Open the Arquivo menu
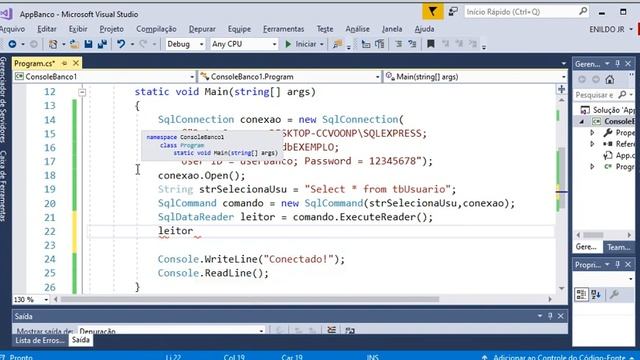The width and height of the screenshot is (640, 360). pyautogui.click(x=12, y=29)
